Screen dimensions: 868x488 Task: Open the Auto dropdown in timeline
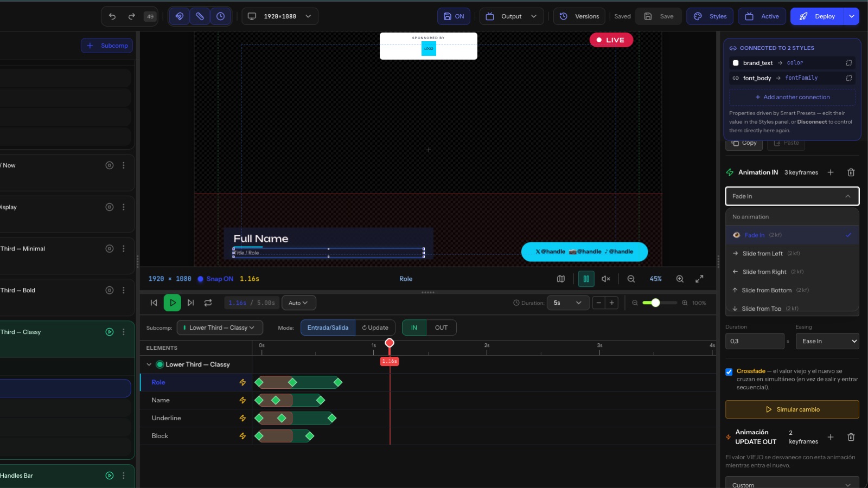pos(299,303)
